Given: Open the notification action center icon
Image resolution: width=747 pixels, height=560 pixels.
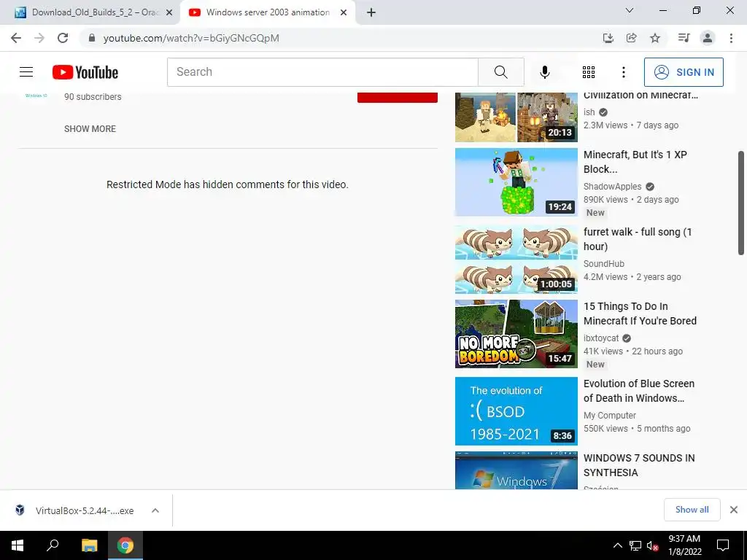Looking at the screenshot, I should (x=723, y=545).
